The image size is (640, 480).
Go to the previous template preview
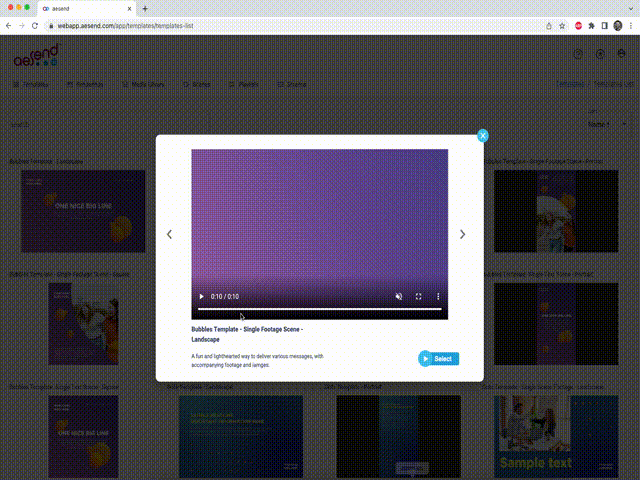point(169,234)
